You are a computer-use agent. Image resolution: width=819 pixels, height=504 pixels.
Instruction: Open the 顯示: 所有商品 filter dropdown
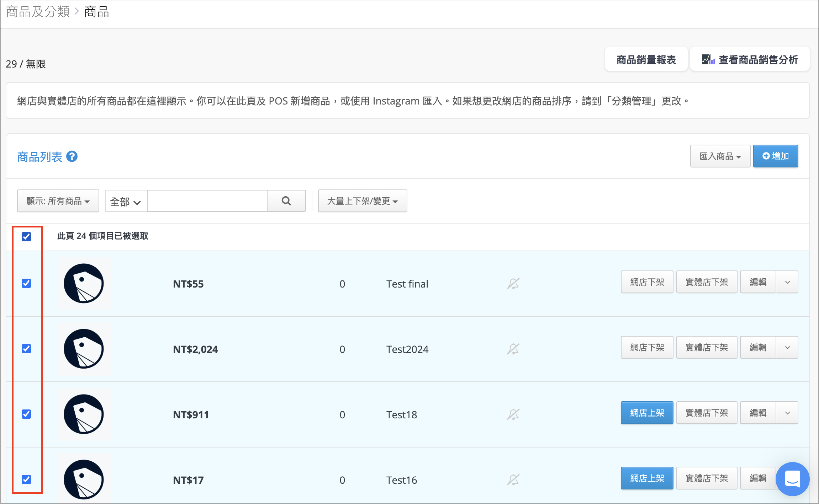[x=58, y=201]
